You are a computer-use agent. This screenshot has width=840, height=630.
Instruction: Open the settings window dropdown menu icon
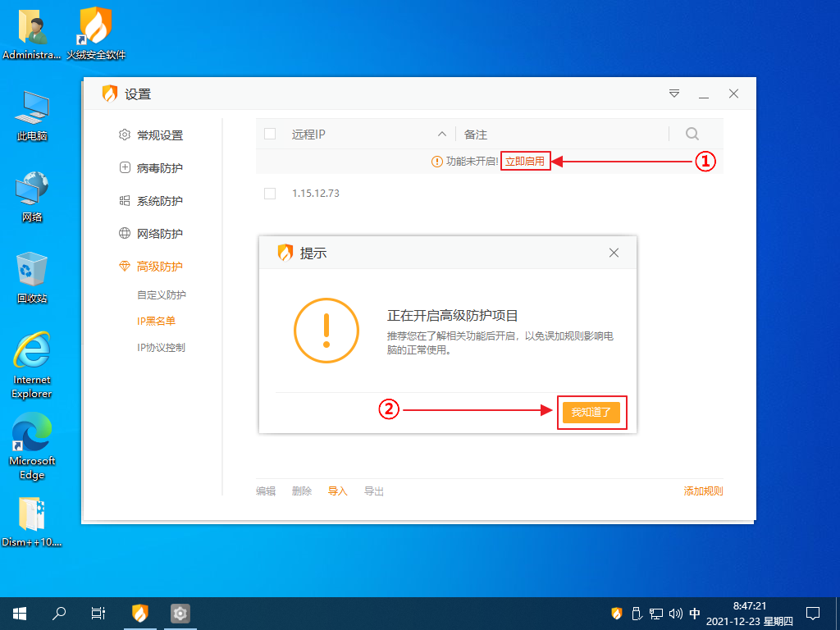coord(674,94)
